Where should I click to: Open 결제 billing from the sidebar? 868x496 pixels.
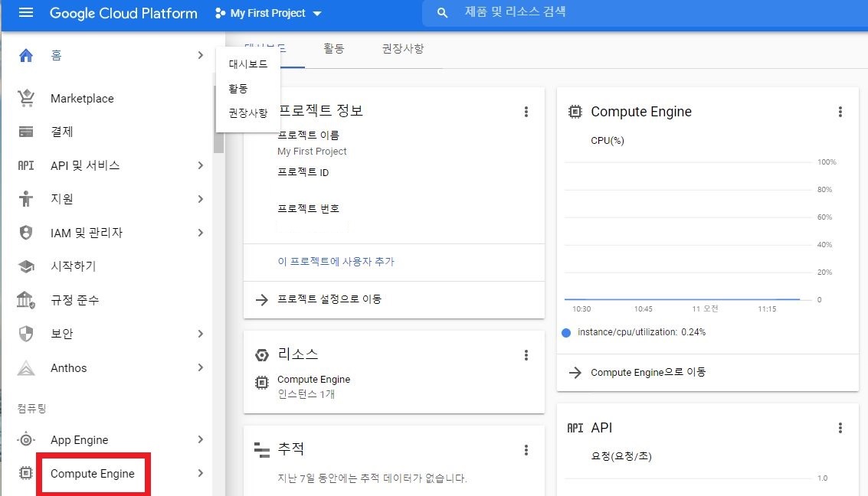62,132
